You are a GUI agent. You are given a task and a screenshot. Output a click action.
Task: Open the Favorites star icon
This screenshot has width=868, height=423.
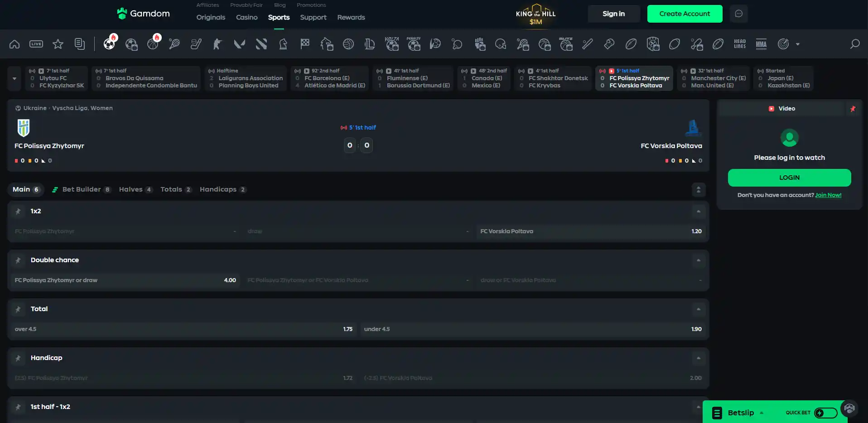pyautogui.click(x=58, y=44)
